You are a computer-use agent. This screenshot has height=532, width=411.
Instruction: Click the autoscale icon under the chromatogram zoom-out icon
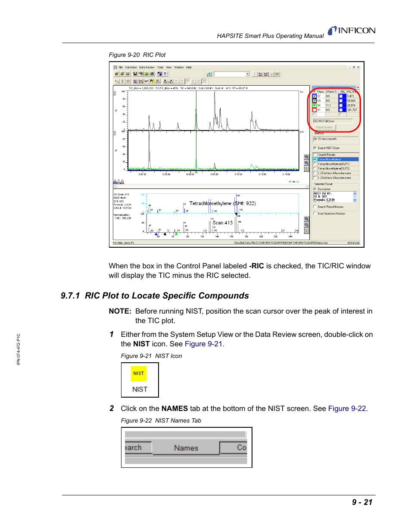coord(306,168)
